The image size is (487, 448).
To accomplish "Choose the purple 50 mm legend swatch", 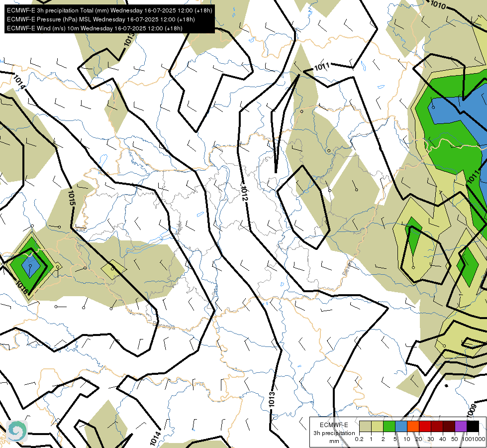I will (x=461, y=426).
